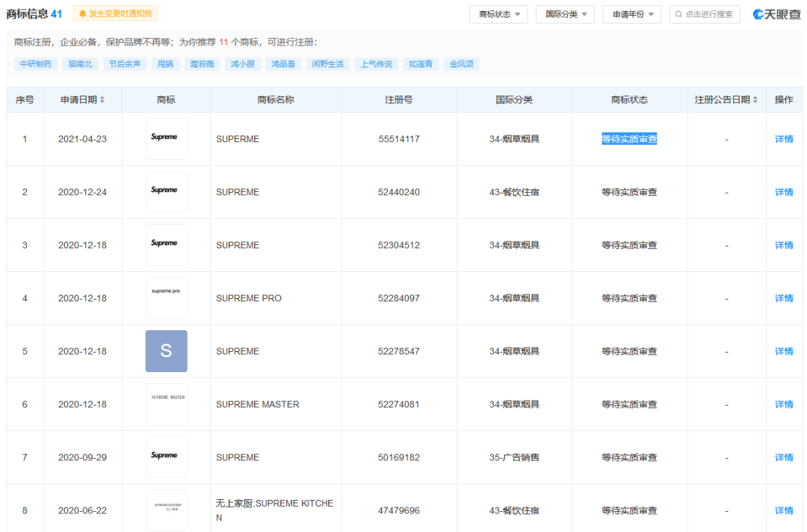Click the Supreme logo thumbnail in row 1

[166, 139]
